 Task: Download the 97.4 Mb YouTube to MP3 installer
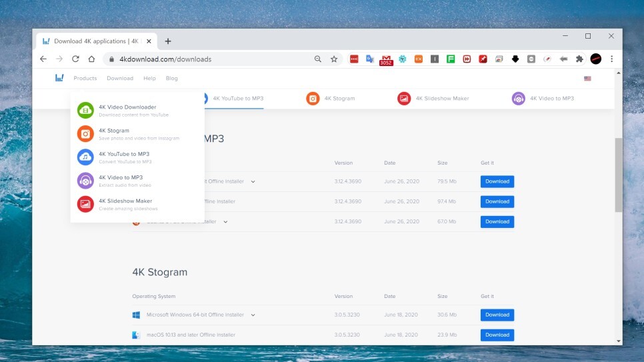click(x=497, y=202)
